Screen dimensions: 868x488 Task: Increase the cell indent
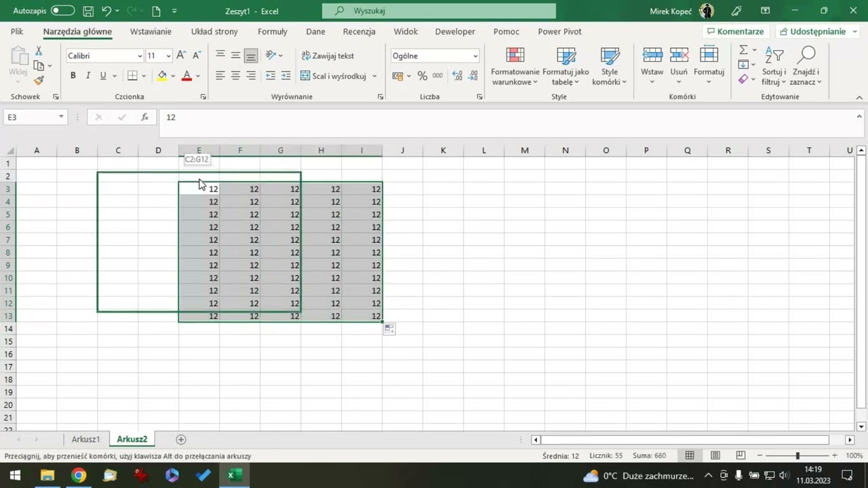[x=285, y=76]
